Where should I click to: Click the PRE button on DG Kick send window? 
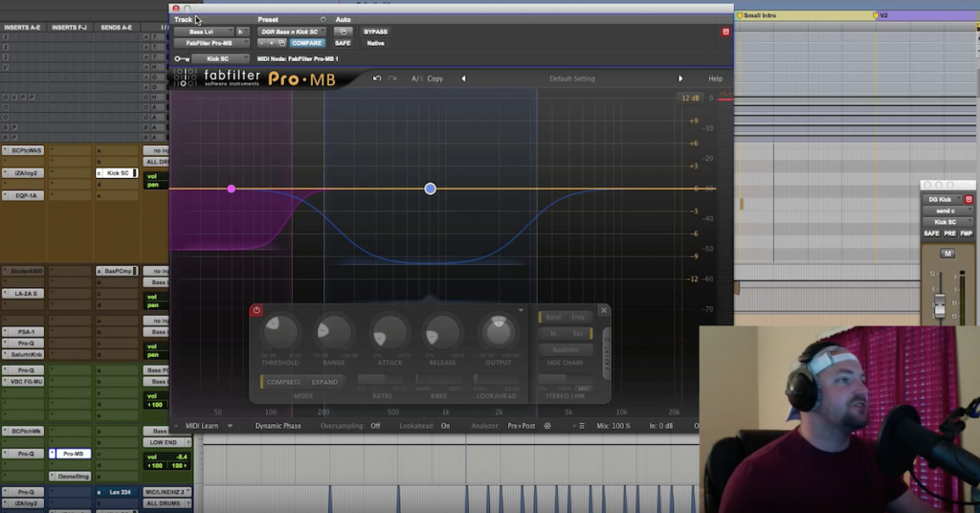tap(950, 234)
